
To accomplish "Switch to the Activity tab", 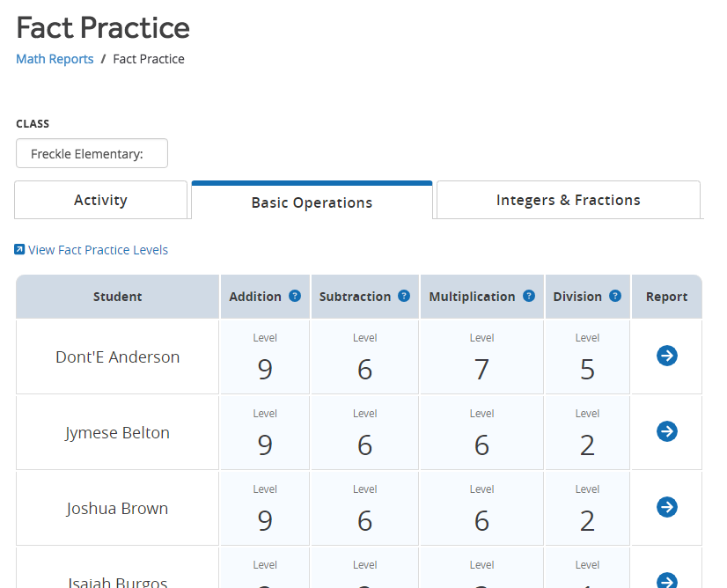I will (100, 201).
